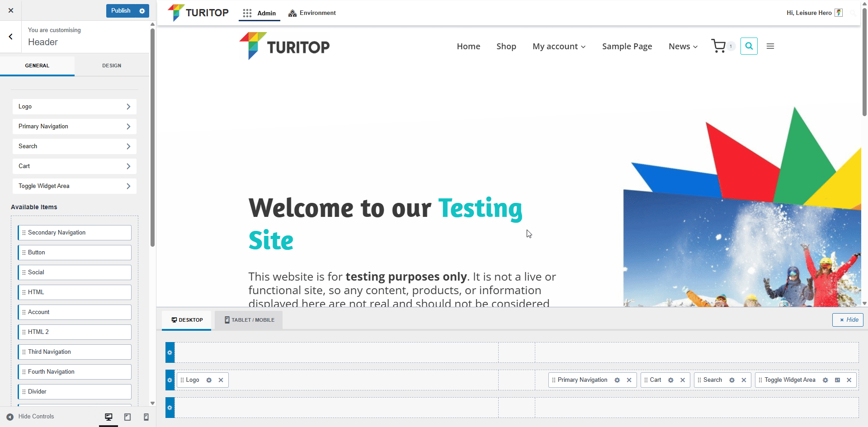Select the Secondary Navigation available item
The width and height of the screenshot is (868, 427).
[75, 233]
